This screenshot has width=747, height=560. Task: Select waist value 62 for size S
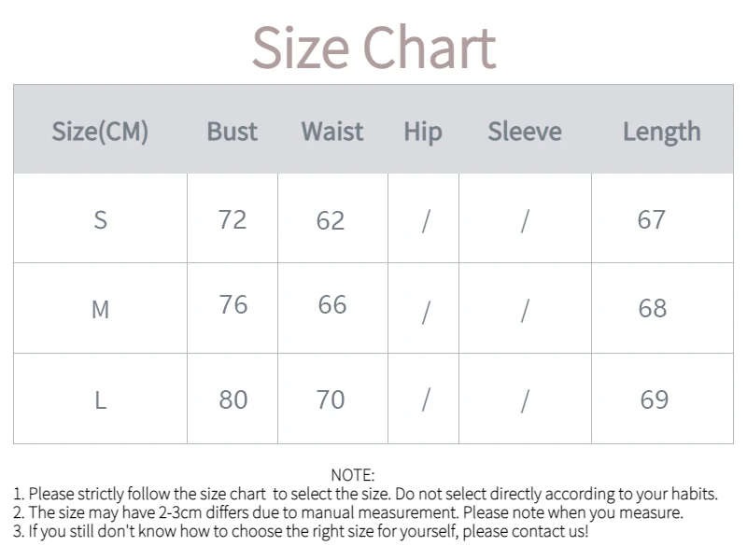tap(331, 220)
